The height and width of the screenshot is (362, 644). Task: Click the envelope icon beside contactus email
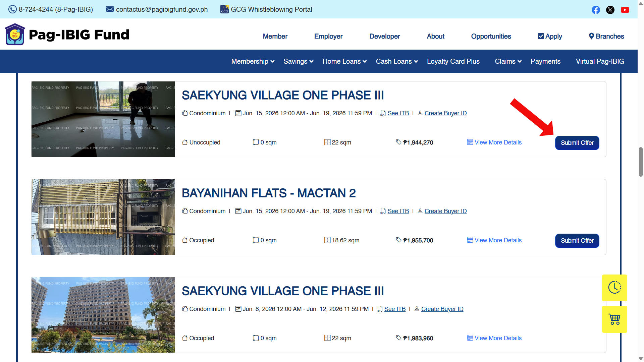point(110,9)
